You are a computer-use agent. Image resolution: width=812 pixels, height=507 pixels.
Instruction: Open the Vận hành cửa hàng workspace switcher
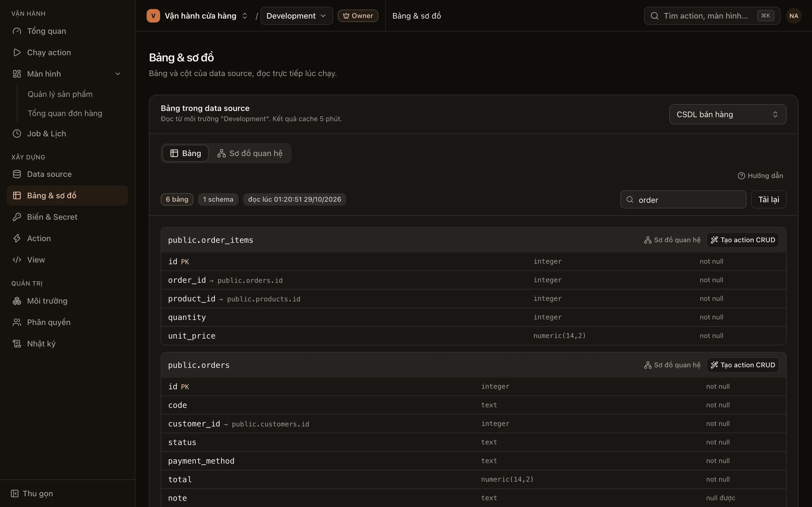click(x=198, y=16)
